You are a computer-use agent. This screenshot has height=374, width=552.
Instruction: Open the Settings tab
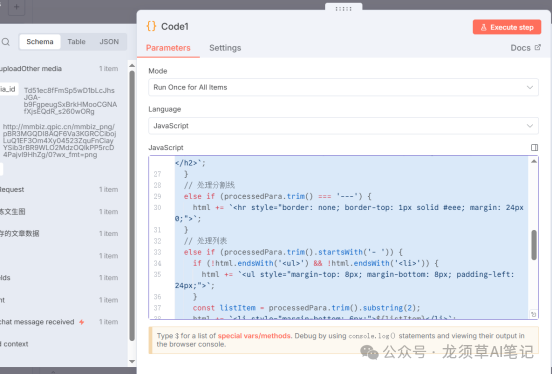pyautogui.click(x=225, y=48)
